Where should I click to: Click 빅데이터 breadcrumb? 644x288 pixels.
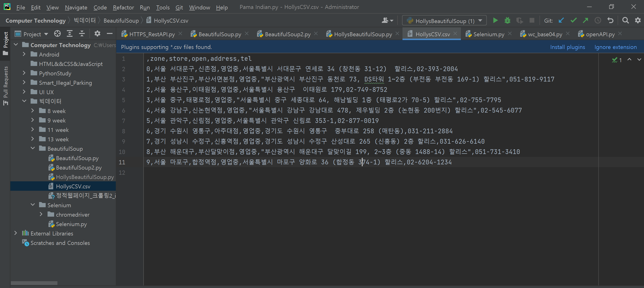[x=85, y=21]
